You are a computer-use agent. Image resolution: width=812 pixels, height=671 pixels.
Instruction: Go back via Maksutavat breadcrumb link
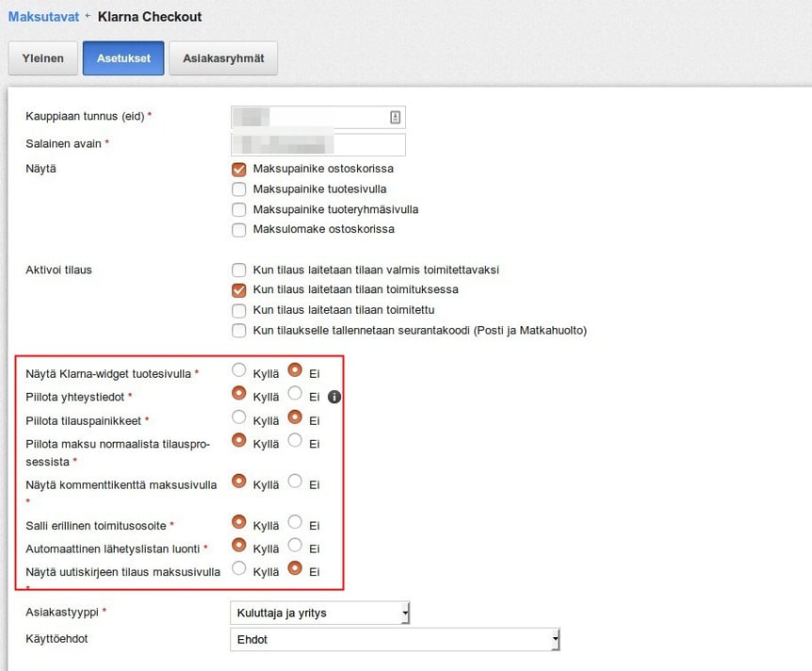[x=43, y=17]
